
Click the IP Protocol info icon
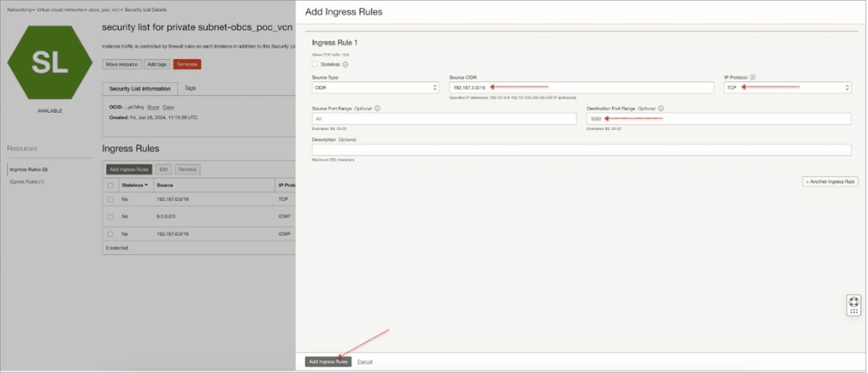click(x=752, y=77)
